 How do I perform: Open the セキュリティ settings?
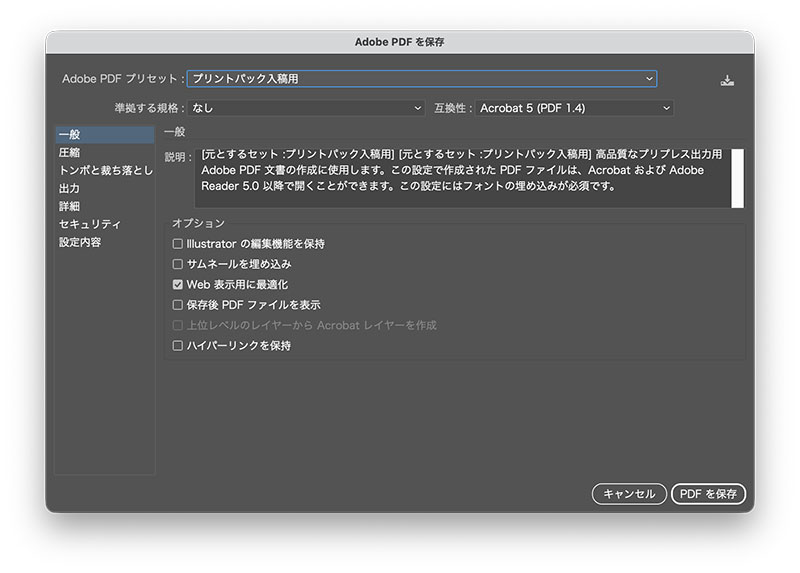tap(89, 224)
